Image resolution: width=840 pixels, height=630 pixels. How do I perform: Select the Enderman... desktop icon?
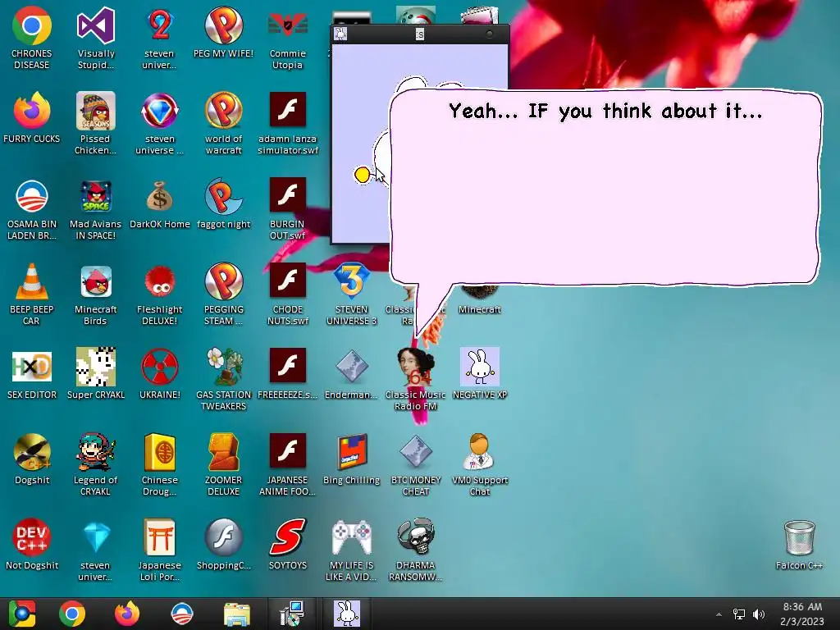[351, 374]
